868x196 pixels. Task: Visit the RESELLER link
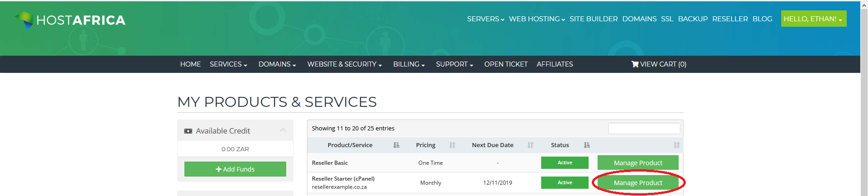[x=730, y=19]
